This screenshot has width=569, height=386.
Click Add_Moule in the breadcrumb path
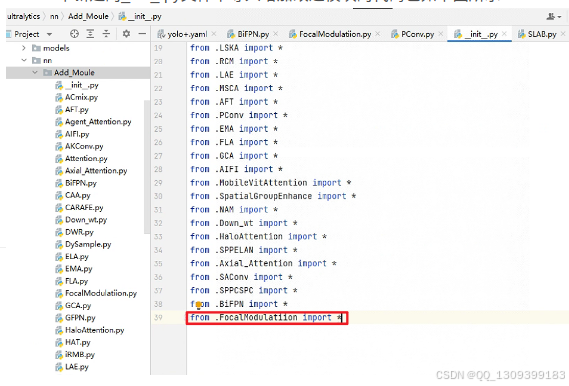tap(88, 16)
